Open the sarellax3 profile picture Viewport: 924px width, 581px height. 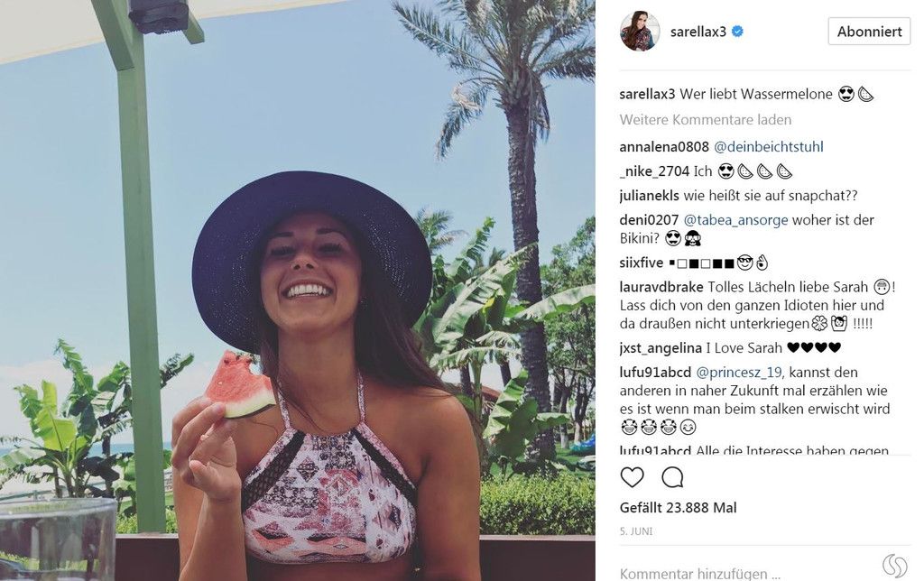click(640, 32)
